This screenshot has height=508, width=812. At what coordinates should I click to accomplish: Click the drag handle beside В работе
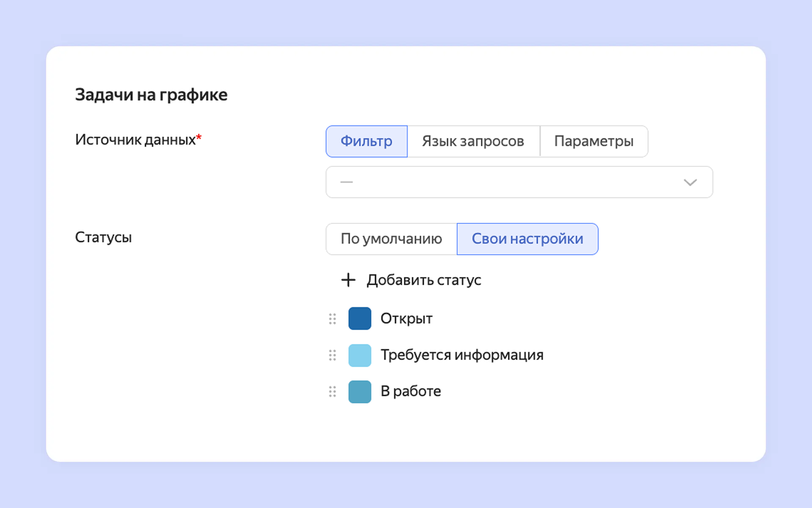coord(332,392)
